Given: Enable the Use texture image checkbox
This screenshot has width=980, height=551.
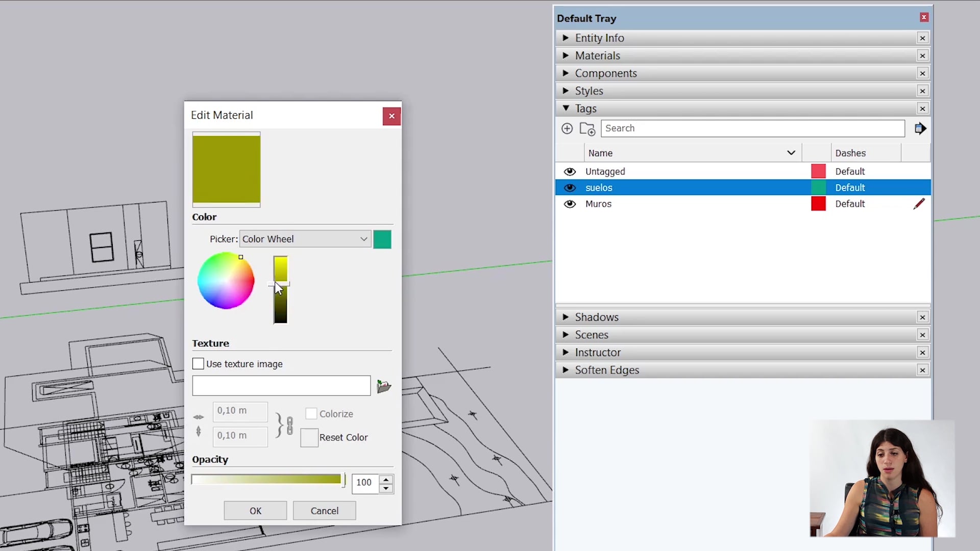Looking at the screenshot, I should coord(198,363).
